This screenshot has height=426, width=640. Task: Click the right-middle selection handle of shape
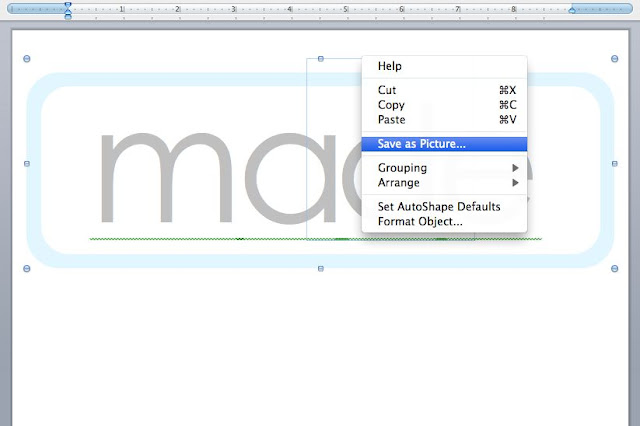[614, 164]
